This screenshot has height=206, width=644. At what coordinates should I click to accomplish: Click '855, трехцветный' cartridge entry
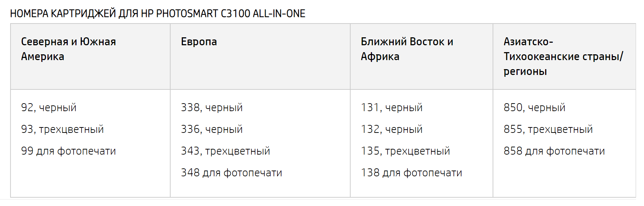tap(548, 129)
